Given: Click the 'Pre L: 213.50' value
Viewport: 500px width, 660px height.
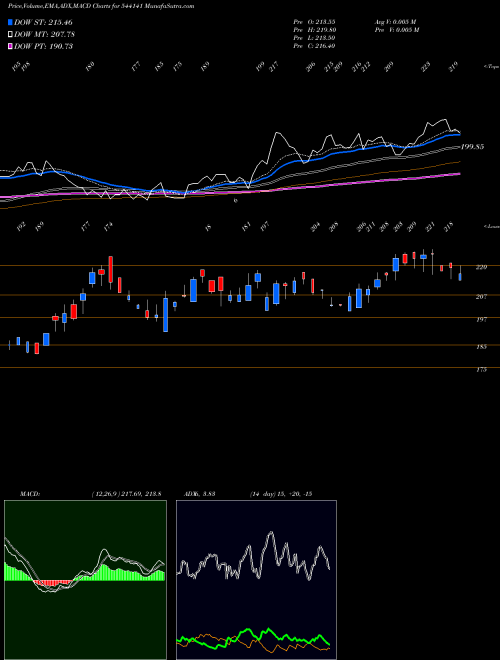Looking at the screenshot, I should click(314, 37).
